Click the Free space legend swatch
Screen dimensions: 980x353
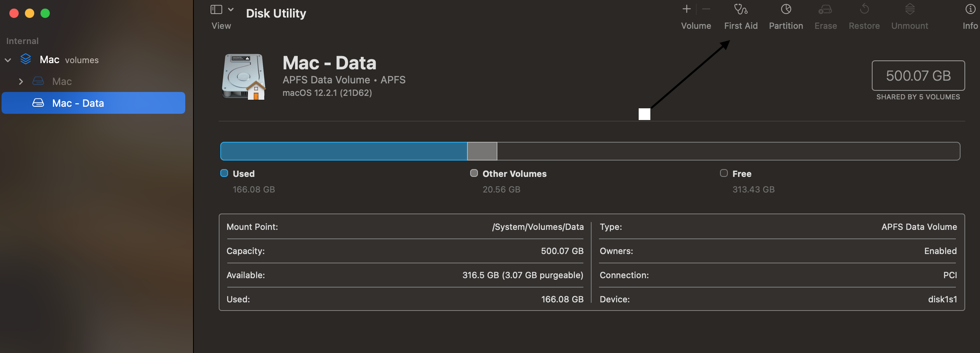[x=724, y=173]
